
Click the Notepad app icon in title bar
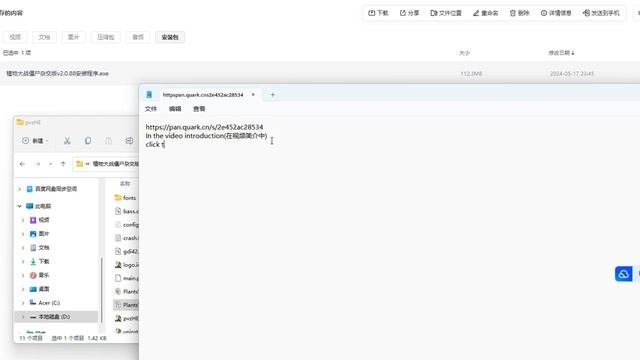(x=149, y=95)
